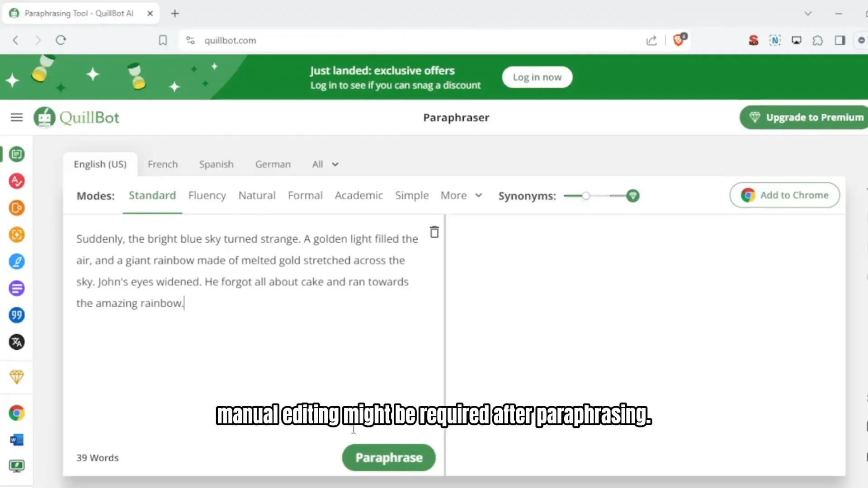Select the Citation Generator sidebar icon
Image resolution: width=868 pixels, height=488 pixels.
tap(16, 314)
